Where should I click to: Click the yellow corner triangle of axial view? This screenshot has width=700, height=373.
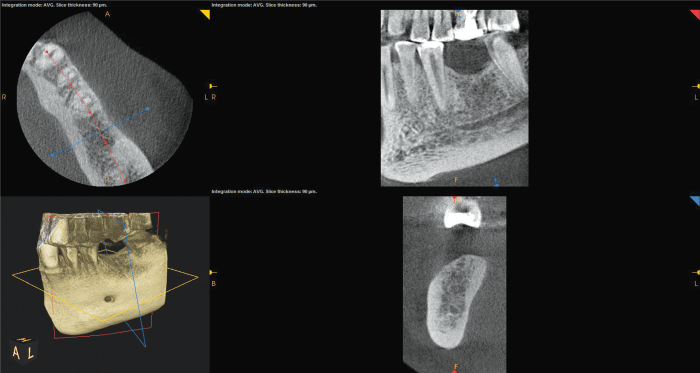[x=206, y=14]
